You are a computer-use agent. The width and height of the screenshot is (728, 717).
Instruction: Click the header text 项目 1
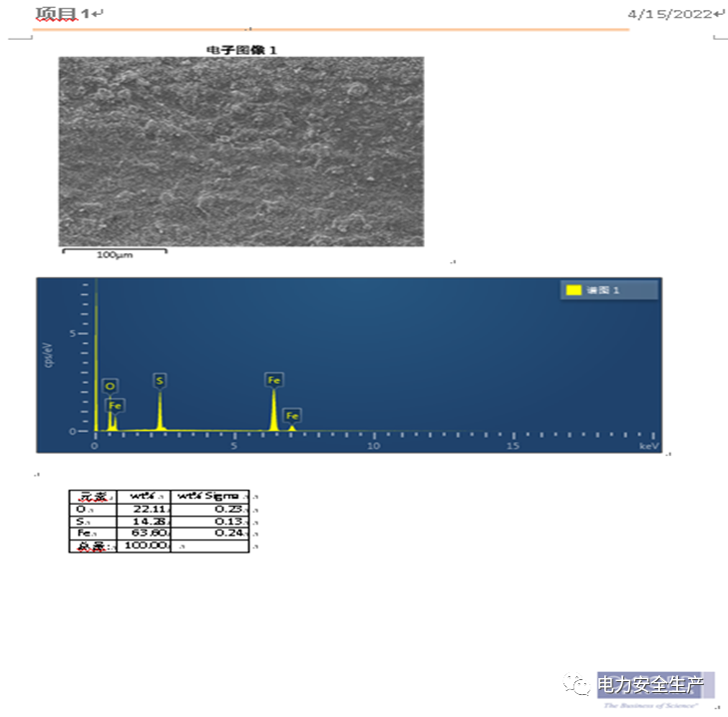point(63,14)
